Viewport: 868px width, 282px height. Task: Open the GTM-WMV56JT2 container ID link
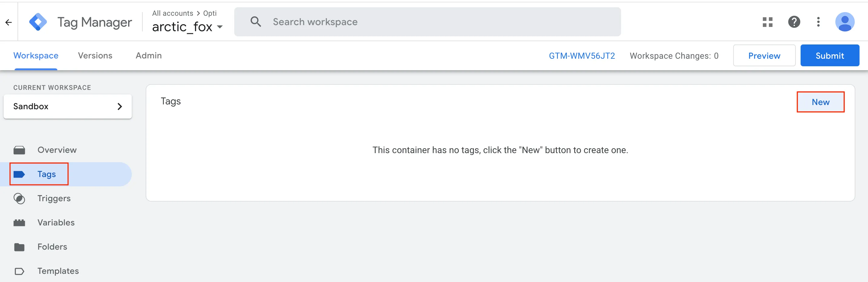point(581,56)
